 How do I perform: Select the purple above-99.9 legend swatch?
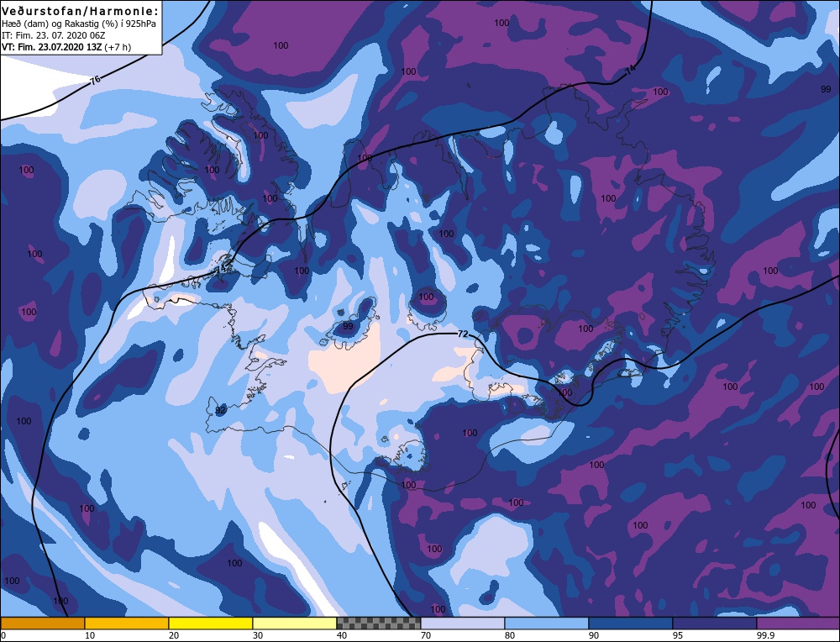coord(798,623)
